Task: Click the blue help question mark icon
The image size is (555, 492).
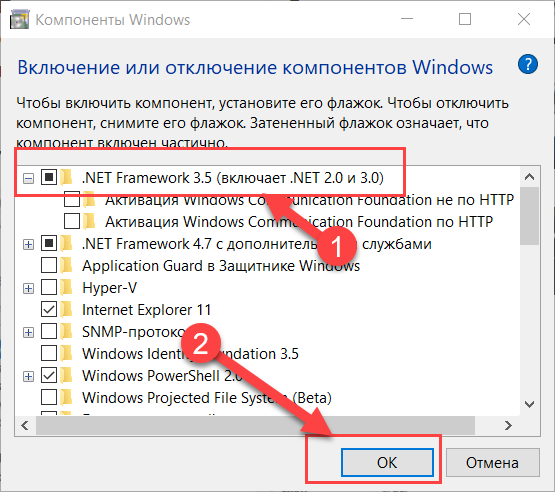Action: tap(528, 64)
